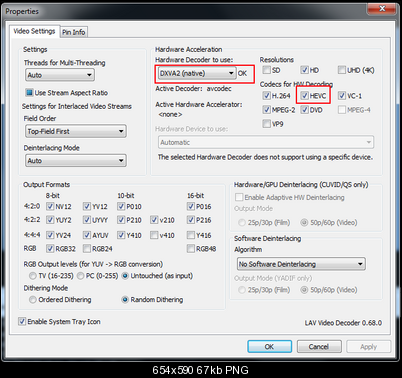Choose Ordered Dithering mode
This screenshot has width=402, height=378.
click(33, 300)
